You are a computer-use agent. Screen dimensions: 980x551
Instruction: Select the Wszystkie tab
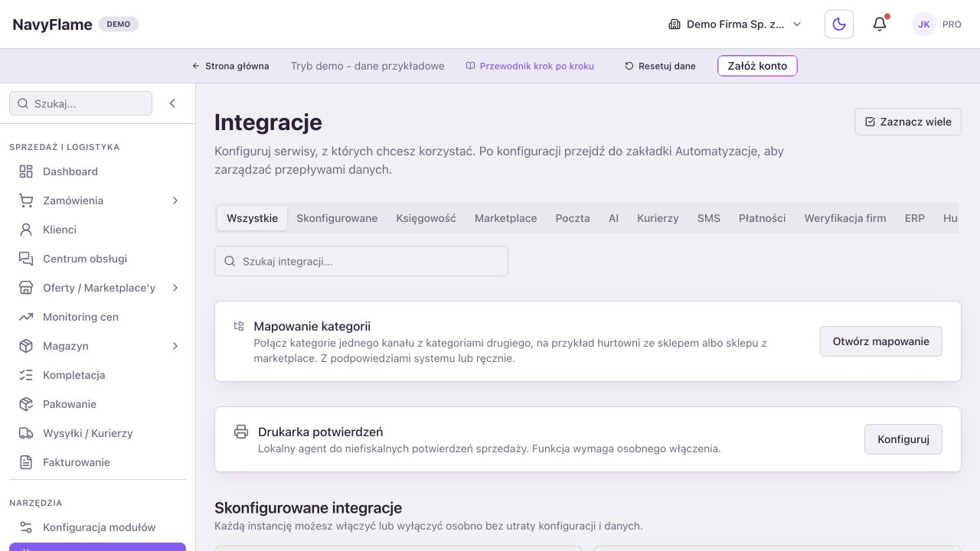(x=253, y=218)
